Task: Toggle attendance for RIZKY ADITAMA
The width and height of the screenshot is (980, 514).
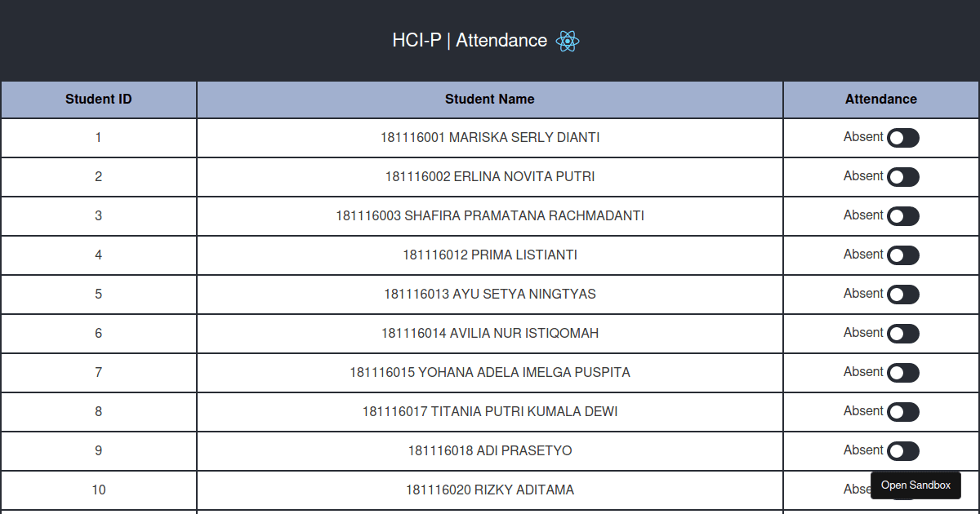Action: (x=902, y=490)
